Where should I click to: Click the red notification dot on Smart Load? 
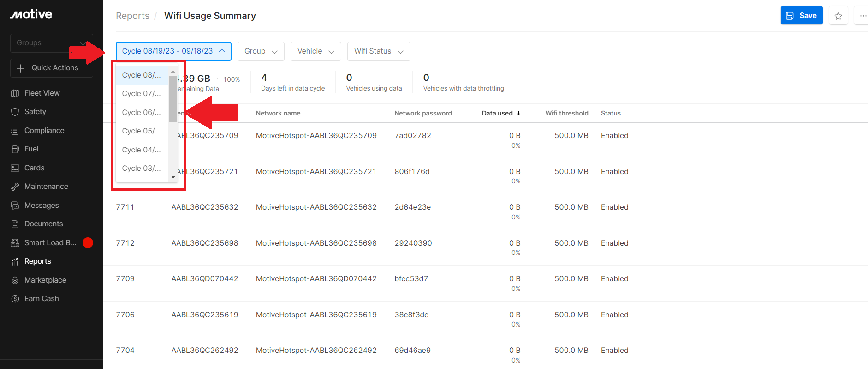pos(88,242)
